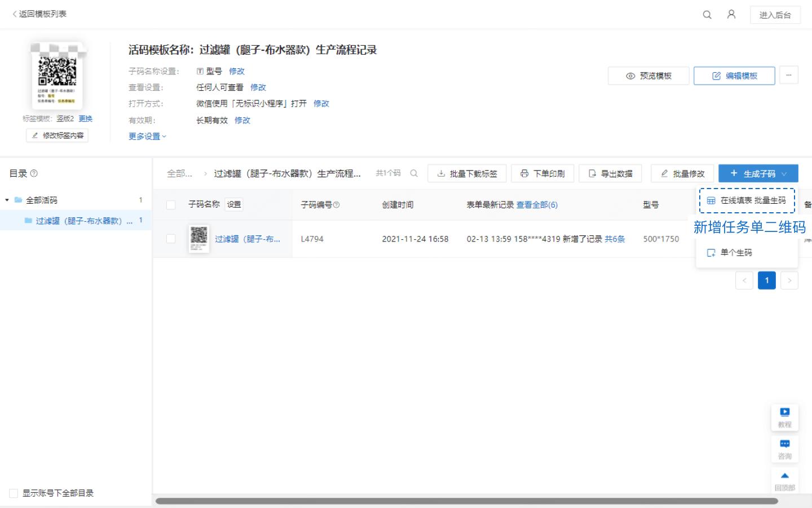Screen dimensions: 812x508
Task: Open the 查看全部(6) records link
Action: [537, 205]
